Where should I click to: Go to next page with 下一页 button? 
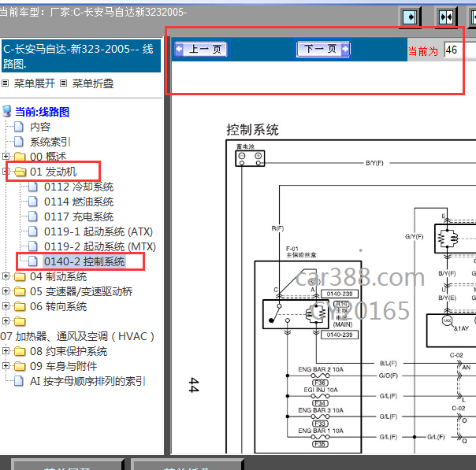coord(323,49)
